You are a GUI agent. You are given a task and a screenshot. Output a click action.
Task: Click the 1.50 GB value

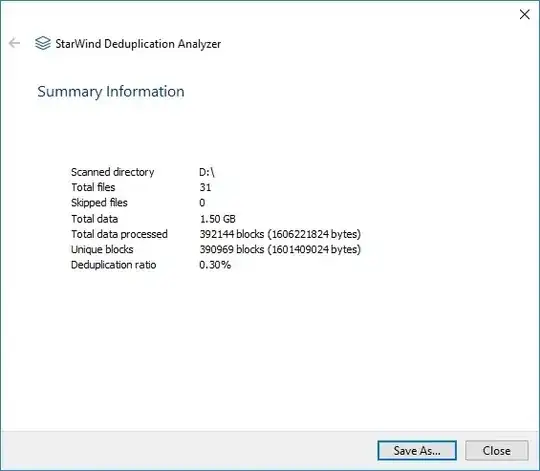tap(218, 219)
